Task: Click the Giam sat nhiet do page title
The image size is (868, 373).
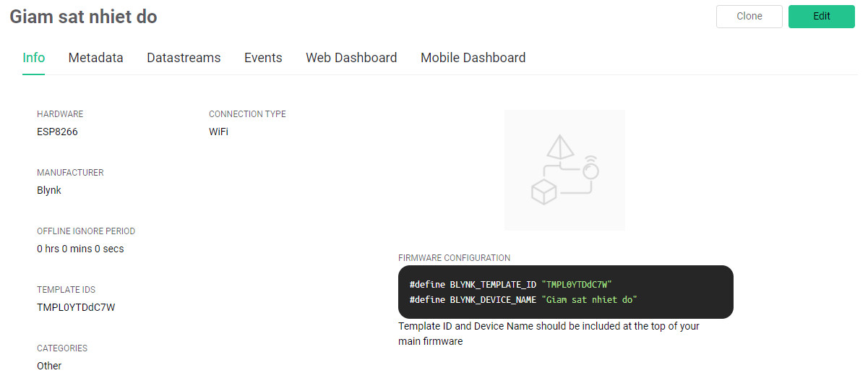Action: pyautogui.click(x=83, y=17)
